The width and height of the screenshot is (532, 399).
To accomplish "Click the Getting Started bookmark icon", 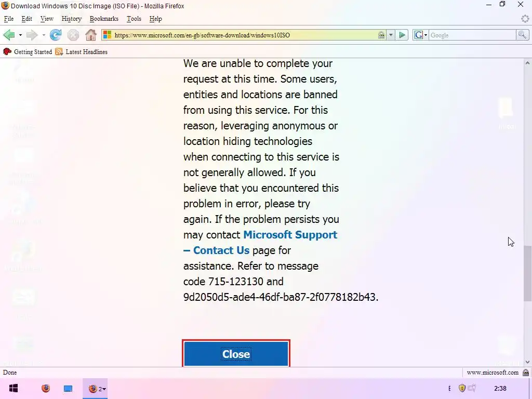I will (7, 51).
